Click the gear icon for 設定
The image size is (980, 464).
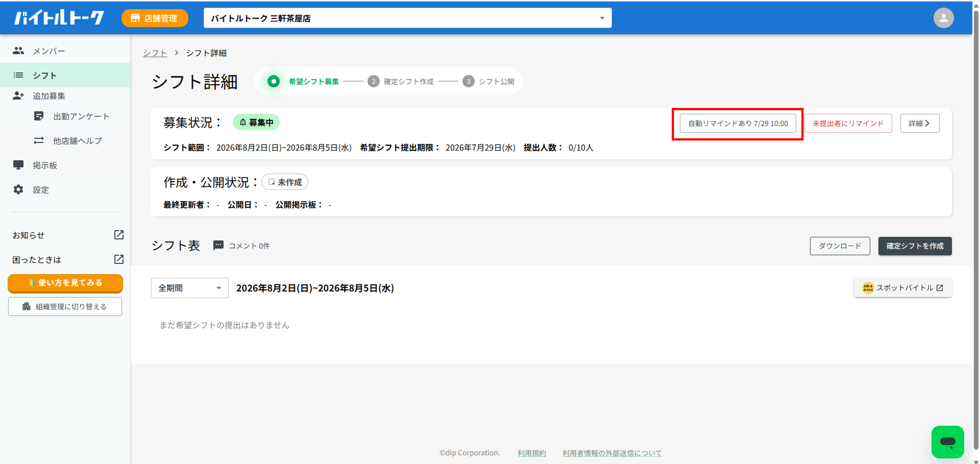[18, 189]
